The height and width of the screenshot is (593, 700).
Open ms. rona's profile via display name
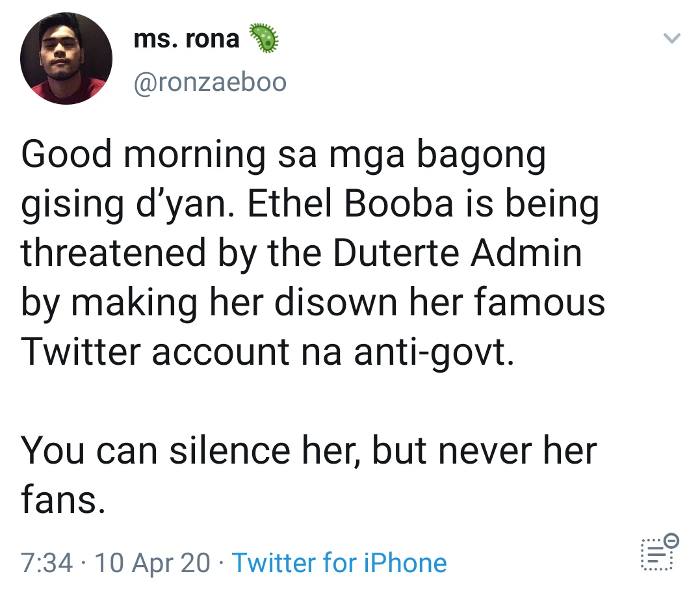click(x=186, y=39)
